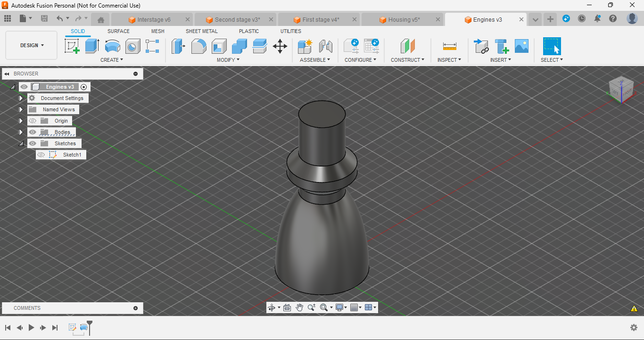Expand Origin tree node

click(x=21, y=121)
